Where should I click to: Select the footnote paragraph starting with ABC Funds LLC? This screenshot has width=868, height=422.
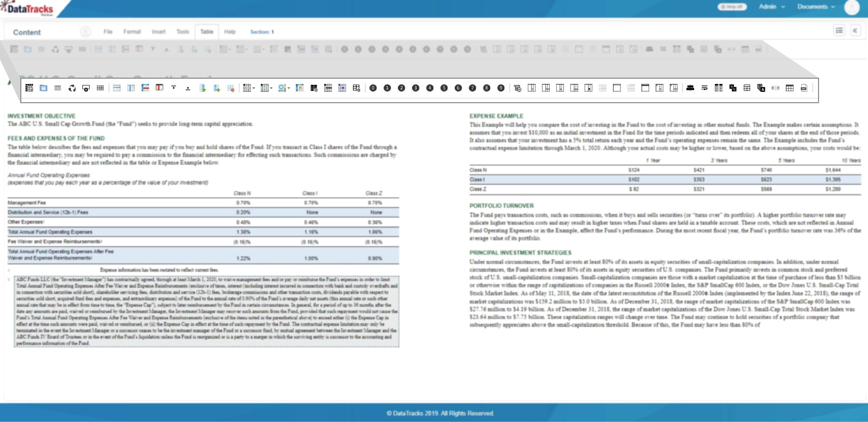pos(206,311)
